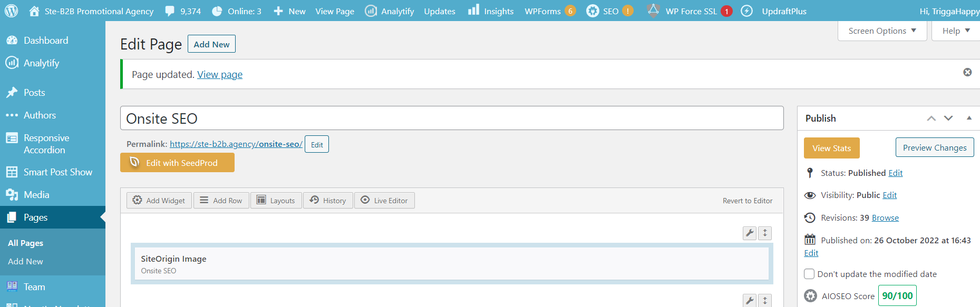Open the AIOSEO gear icon in admin bar
Viewport: 980px width, 307px height.
593,11
